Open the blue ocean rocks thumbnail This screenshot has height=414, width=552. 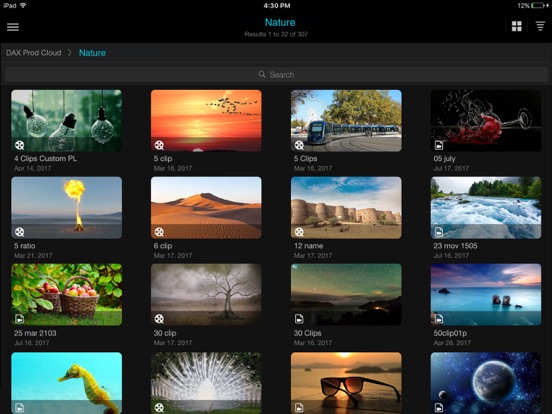(x=486, y=295)
